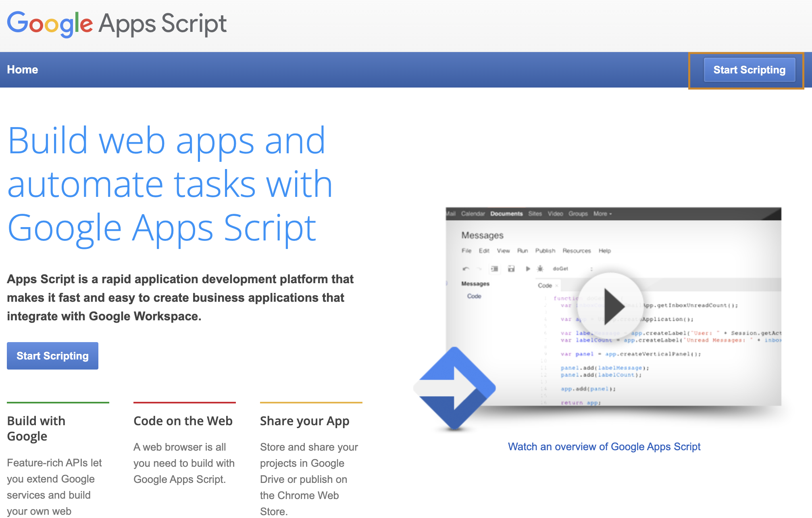Open the video thumbnail screenshot
The width and height of the screenshot is (812, 518).
[x=613, y=307]
